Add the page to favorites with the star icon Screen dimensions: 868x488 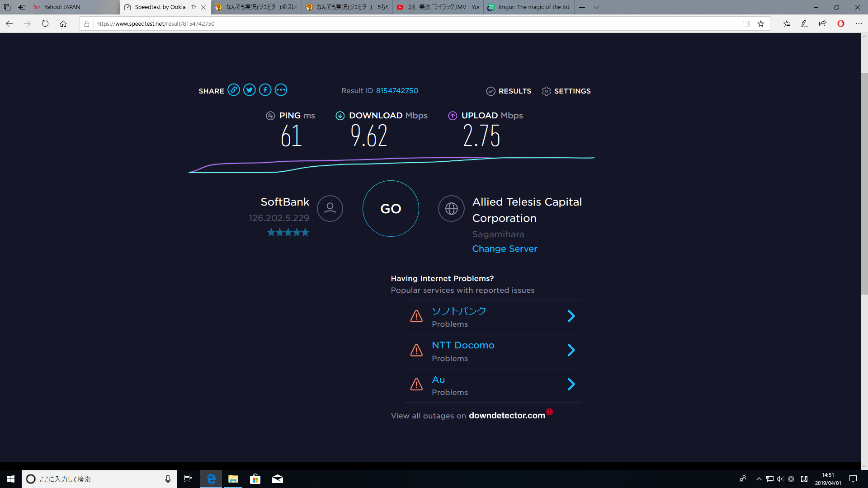coord(761,23)
